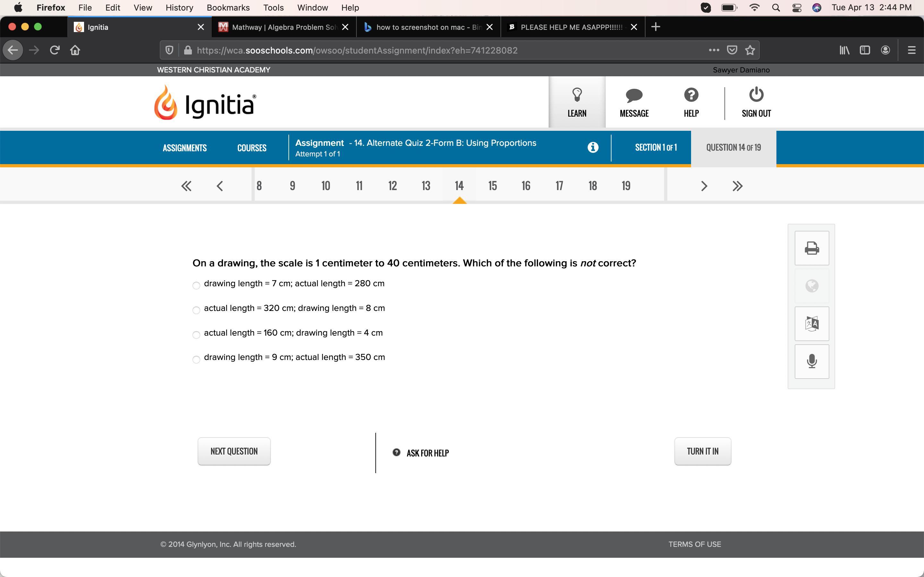Open the Bookmarks menu in menu bar

[x=228, y=8]
